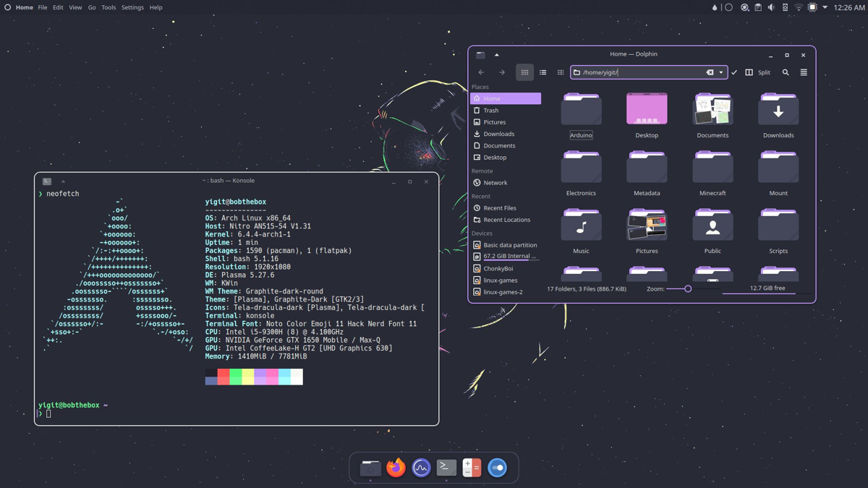Click the clock showing 12:26 AM

(x=849, y=7)
